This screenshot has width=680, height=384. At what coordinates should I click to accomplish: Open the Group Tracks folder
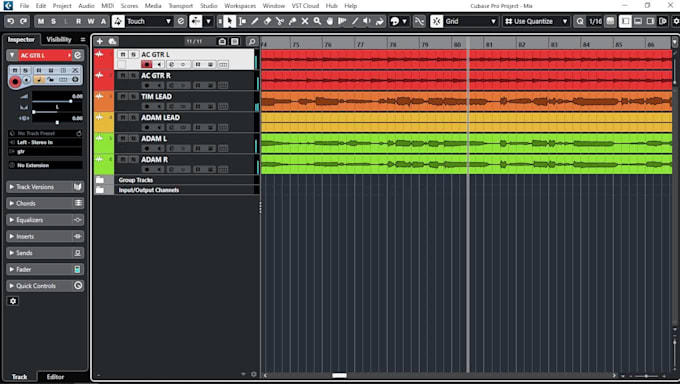100,180
